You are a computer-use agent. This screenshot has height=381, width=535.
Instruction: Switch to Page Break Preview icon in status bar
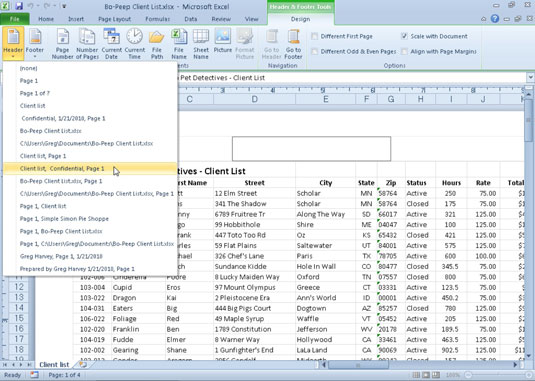pyautogui.click(x=436, y=375)
